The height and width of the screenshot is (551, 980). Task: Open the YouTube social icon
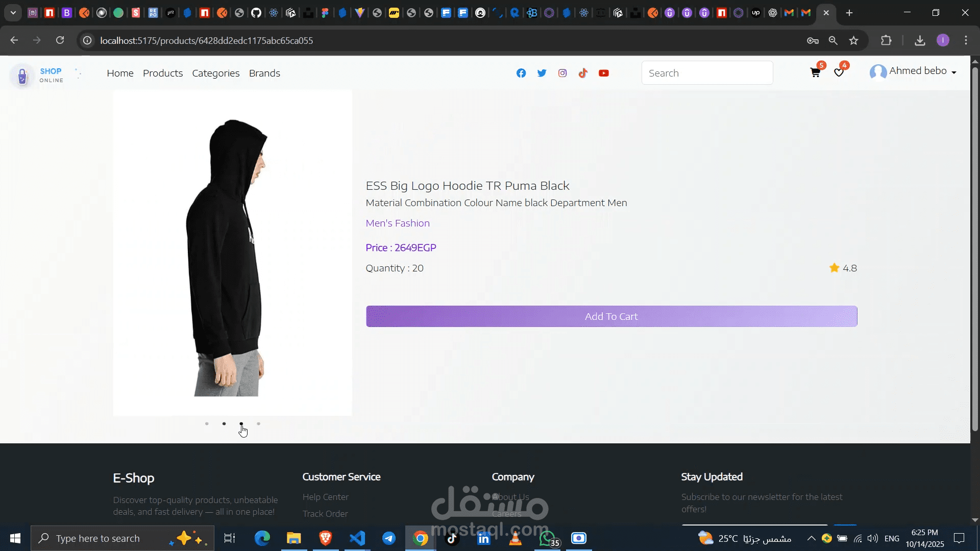coord(604,73)
